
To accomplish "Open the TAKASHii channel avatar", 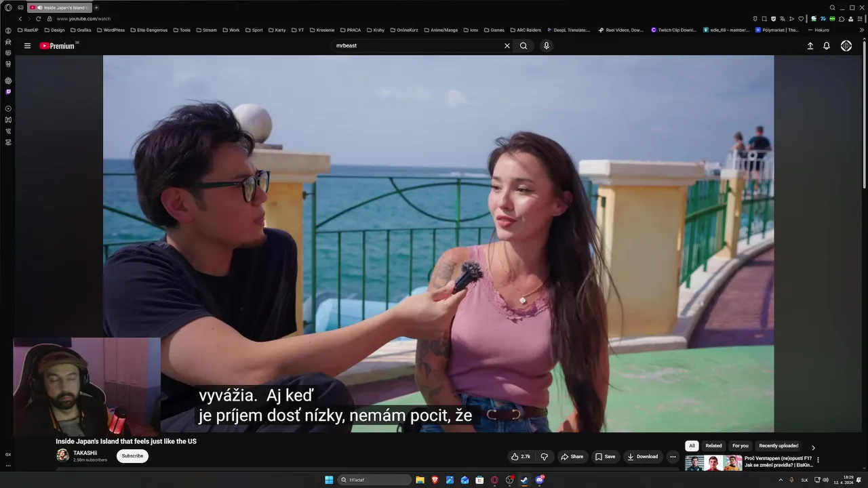I will pos(62,455).
